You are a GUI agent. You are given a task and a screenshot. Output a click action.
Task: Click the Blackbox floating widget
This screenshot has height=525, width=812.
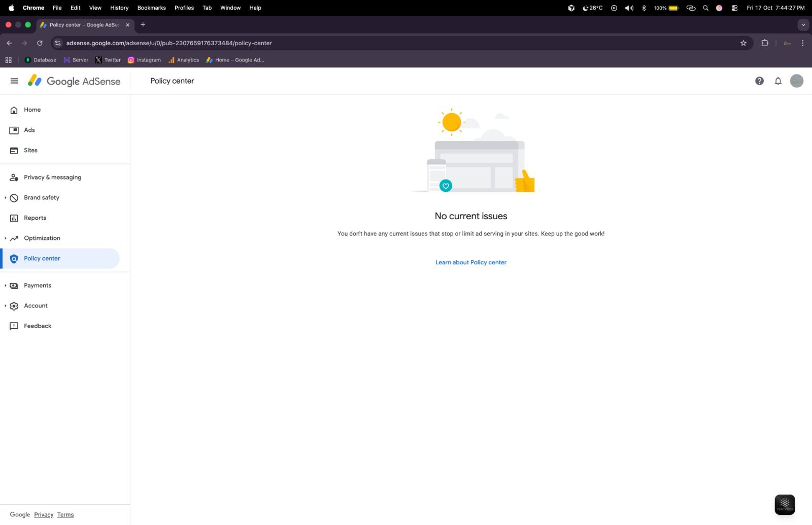(x=785, y=505)
